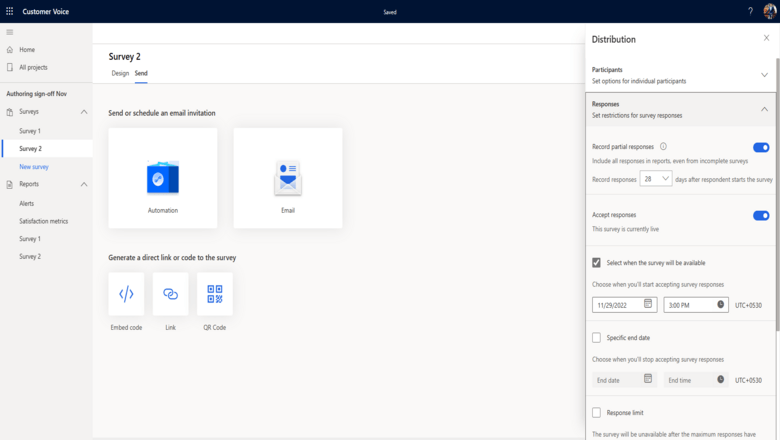Image resolution: width=780 pixels, height=440 pixels.
Task: Click the 3:00 PM start time field
Action: (x=689, y=304)
